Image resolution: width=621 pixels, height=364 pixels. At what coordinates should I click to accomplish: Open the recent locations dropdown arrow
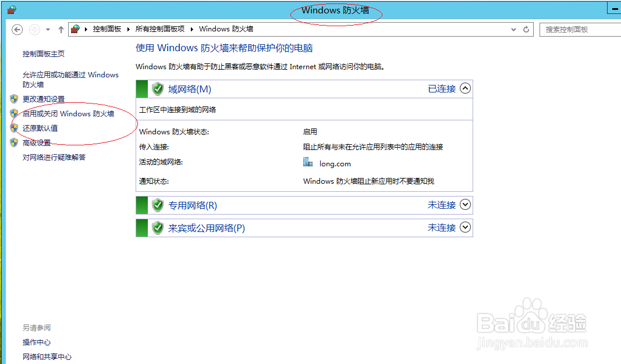coord(48,30)
